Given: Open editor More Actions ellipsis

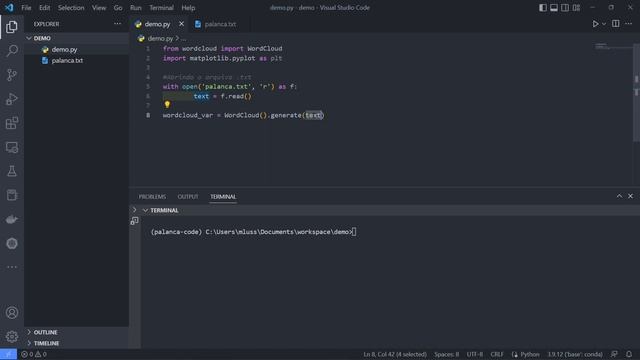Looking at the screenshot, I should coord(629,24).
